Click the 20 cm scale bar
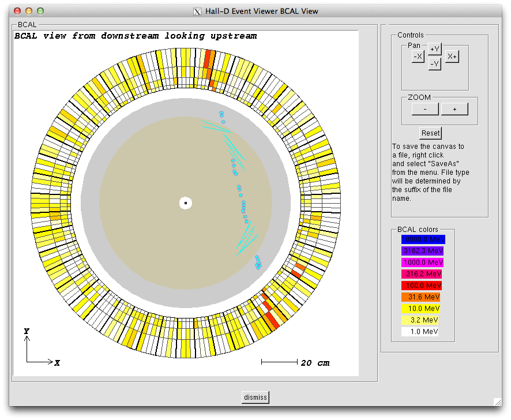Viewport: 511px width, 420px height. 279,362
